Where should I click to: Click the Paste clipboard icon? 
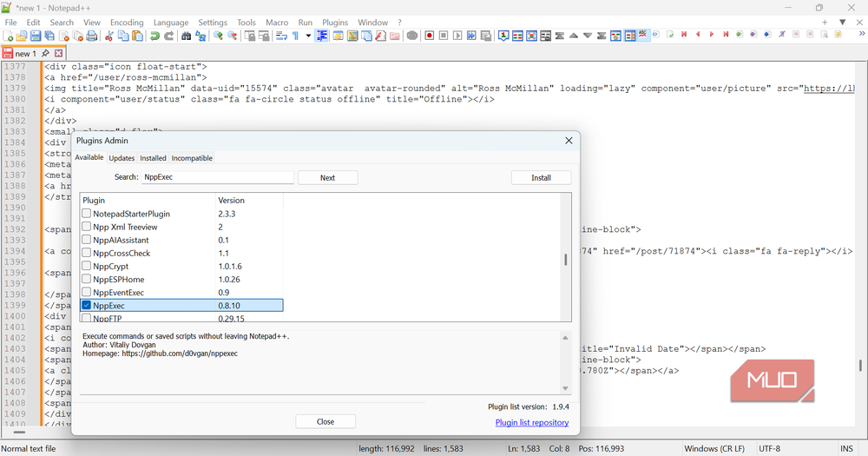pyautogui.click(x=137, y=36)
